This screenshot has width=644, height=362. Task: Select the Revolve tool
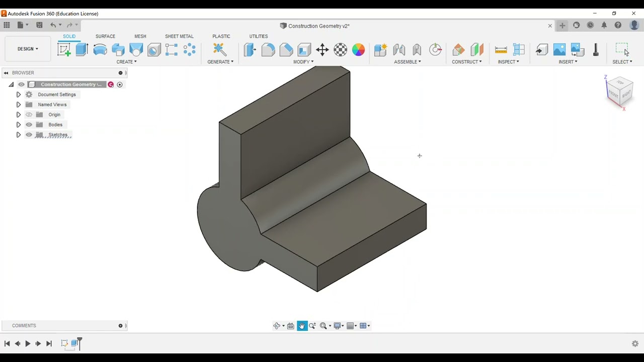point(100,49)
